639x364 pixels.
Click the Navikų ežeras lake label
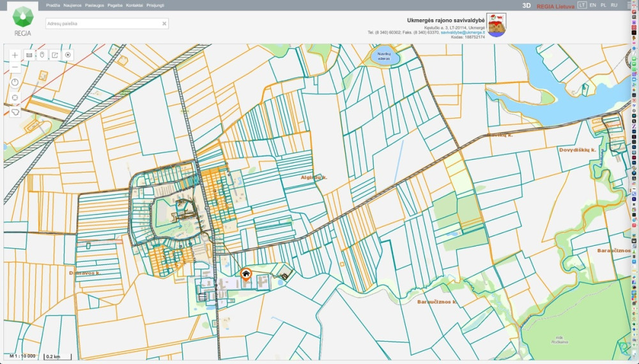coord(384,56)
